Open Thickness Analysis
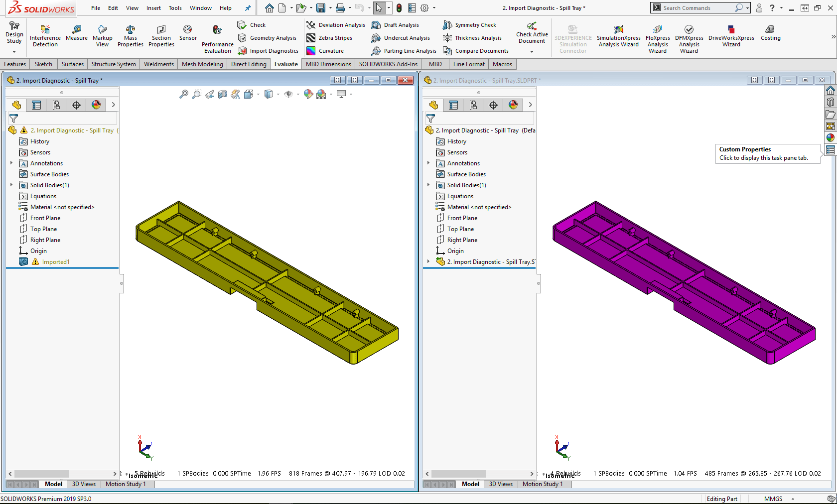The height and width of the screenshot is (504, 837). (472, 38)
